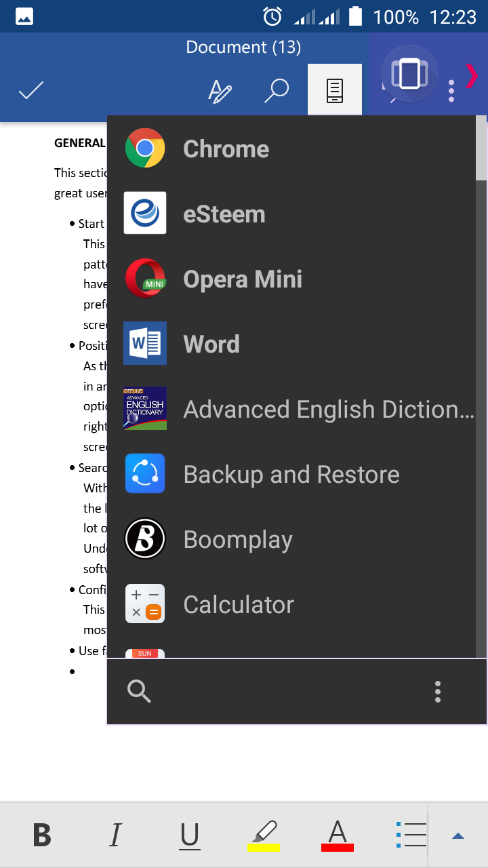Image resolution: width=488 pixels, height=868 pixels.
Task: Open the pen drawing tool
Action: click(220, 91)
